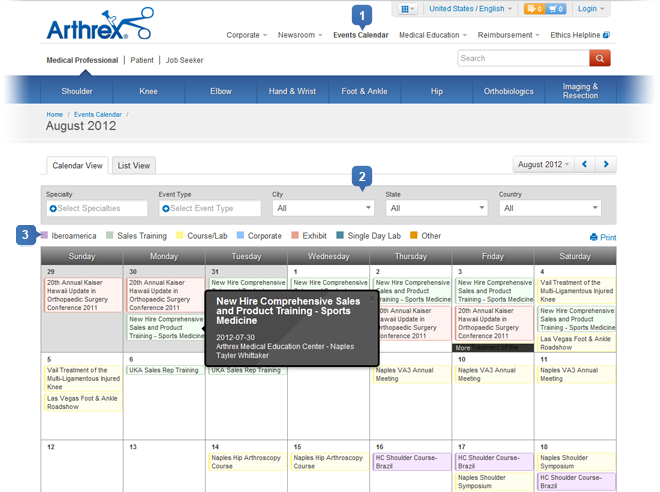This screenshot has height=492, width=660.
Task: Click the Exhibit red legend swatch
Action: (x=295, y=235)
